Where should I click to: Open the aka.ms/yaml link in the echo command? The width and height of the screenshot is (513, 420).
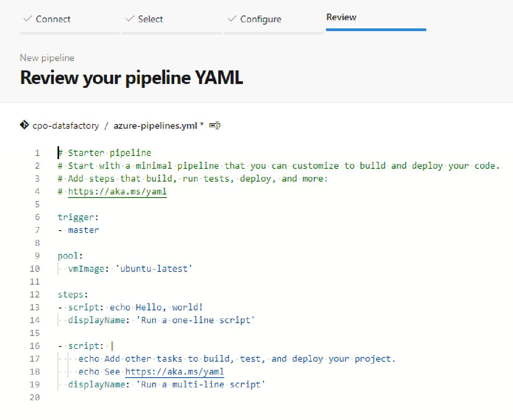click(x=174, y=371)
